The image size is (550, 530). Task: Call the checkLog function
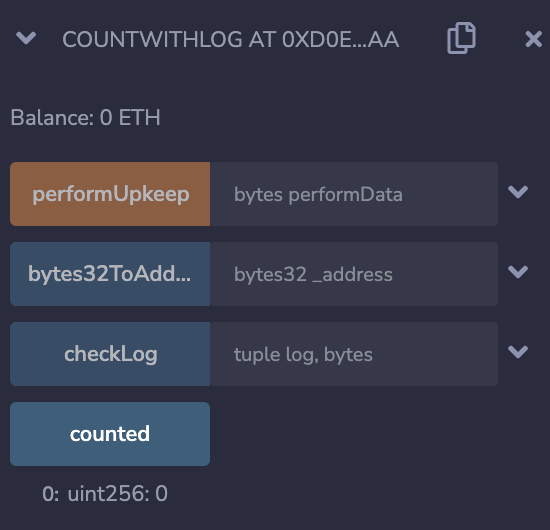coord(110,354)
